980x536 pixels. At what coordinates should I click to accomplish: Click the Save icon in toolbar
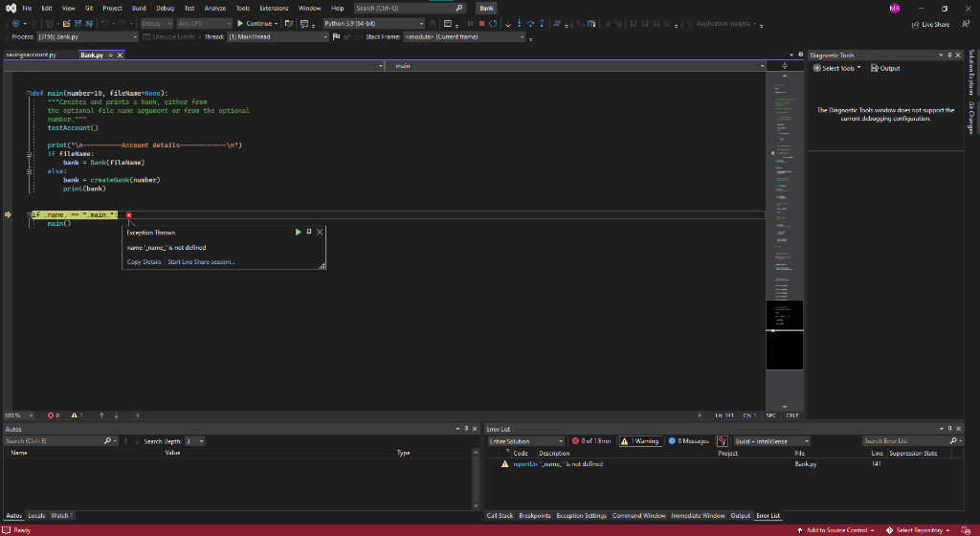coord(78,24)
